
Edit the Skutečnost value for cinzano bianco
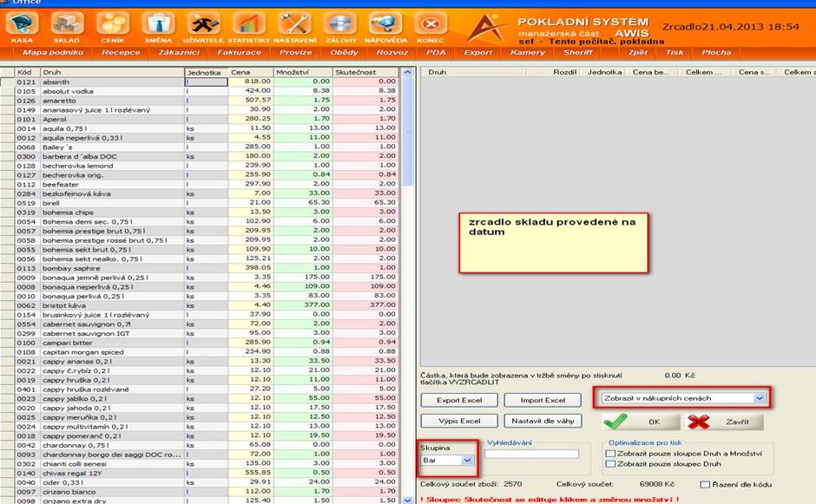(365, 492)
